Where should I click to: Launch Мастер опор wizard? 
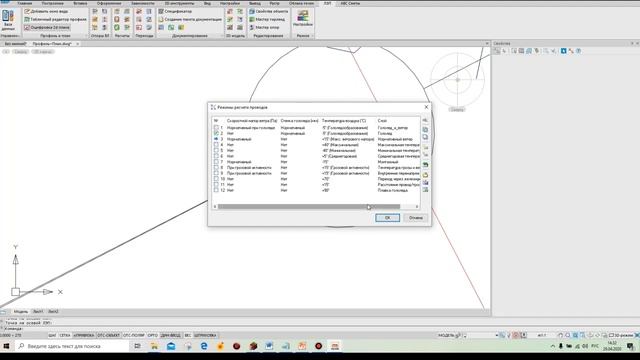tap(264, 27)
